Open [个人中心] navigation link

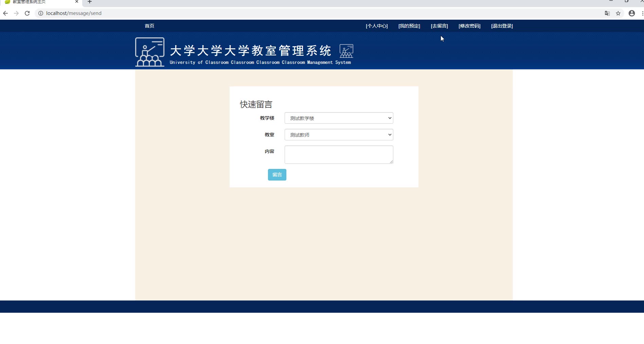click(377, 26)
